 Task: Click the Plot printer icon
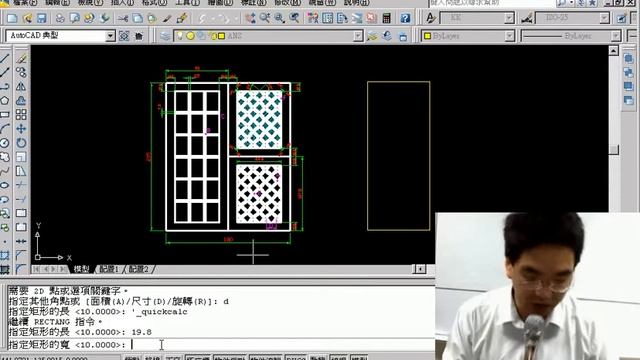tap(60, 18)
